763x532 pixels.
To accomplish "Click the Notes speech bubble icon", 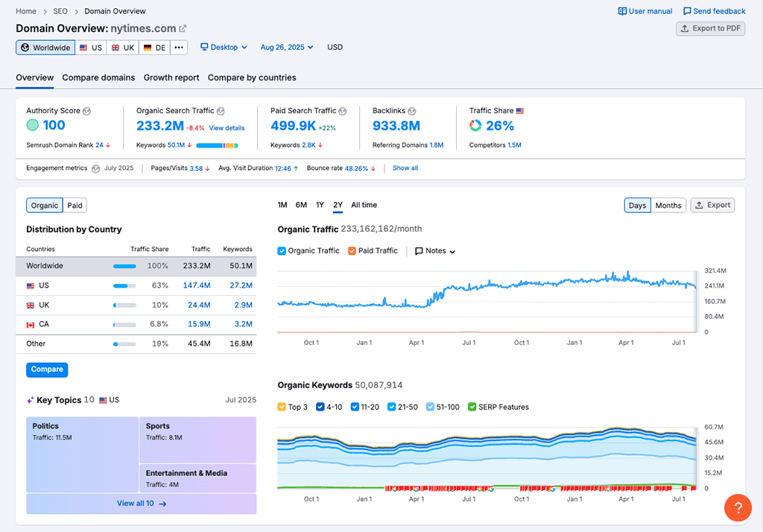I will coord(419,251).
